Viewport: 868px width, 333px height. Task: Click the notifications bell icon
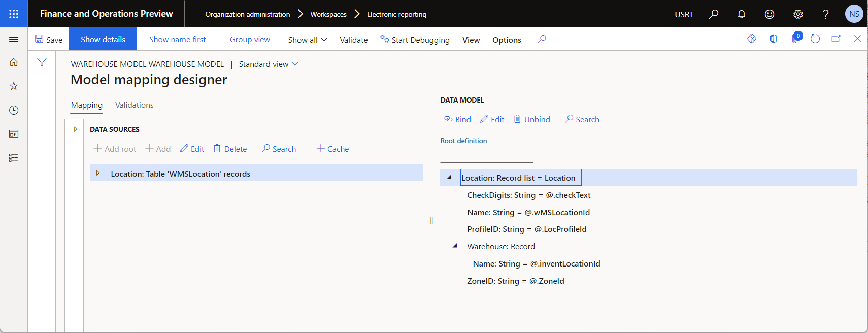pyautogui.click(x=742, y=14)
